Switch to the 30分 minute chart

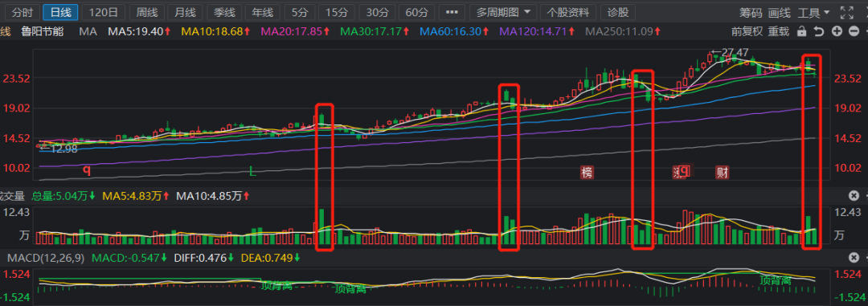point(377,12)
